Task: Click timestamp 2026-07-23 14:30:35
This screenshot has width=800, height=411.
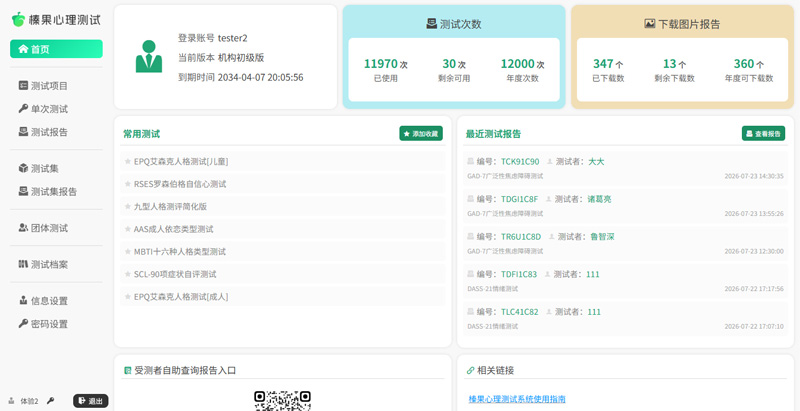Action: point(754,176)
